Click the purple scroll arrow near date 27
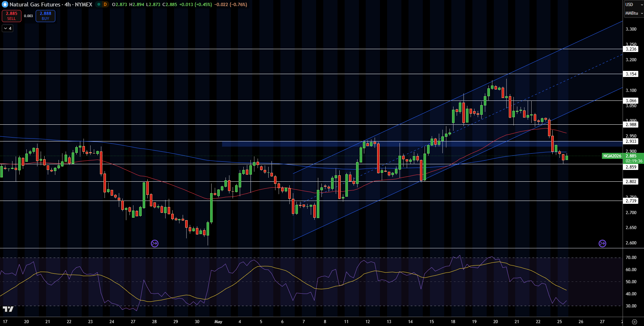Image resolution: width=644 pixels, height=326 pixels. click(602, 243)
